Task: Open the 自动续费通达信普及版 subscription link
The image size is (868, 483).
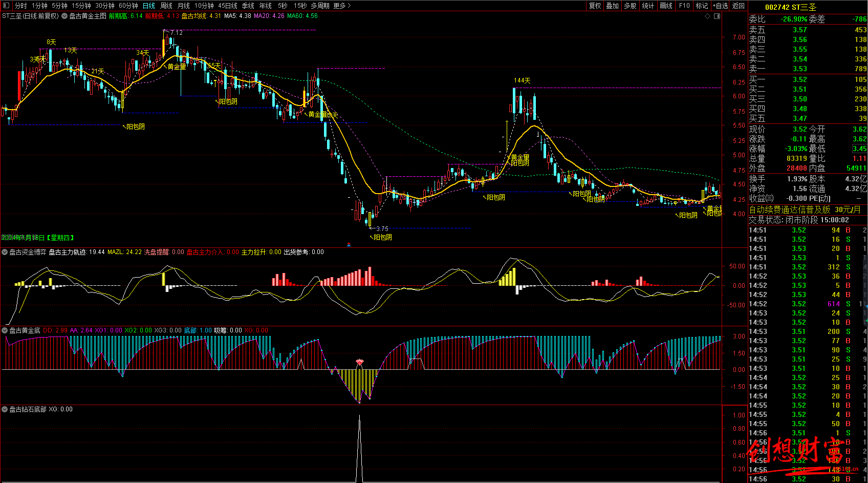Action: [x=805, y=209]
